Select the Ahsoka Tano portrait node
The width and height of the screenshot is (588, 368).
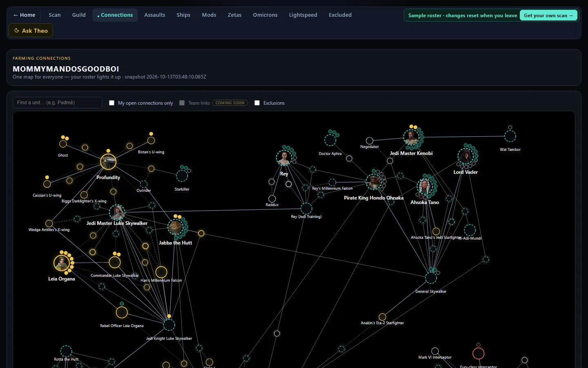point(425,186)
